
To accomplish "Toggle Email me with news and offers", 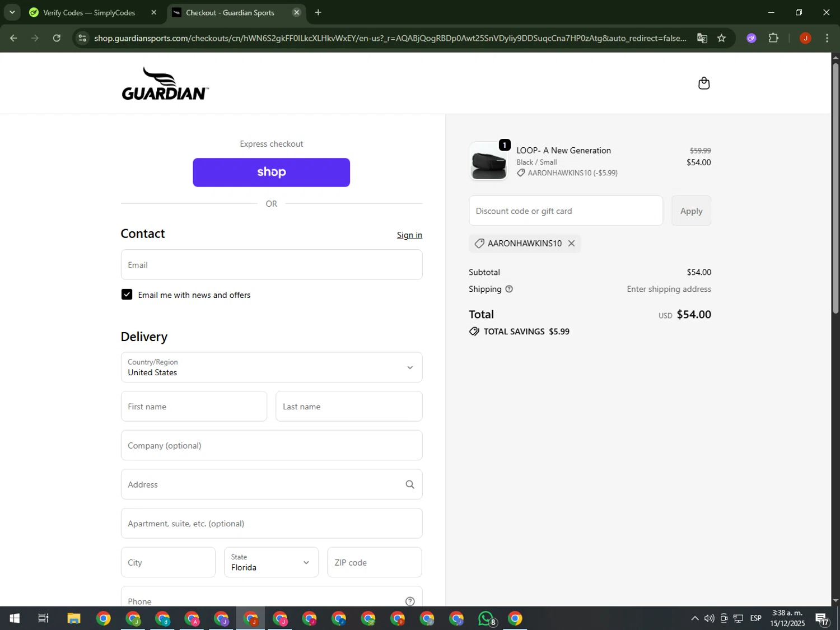I will [x=127, y=295].
